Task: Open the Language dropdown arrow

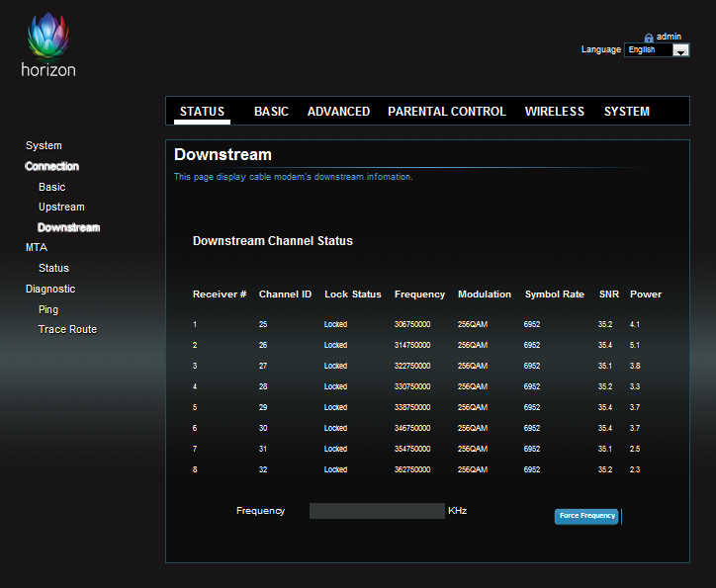Action: pos(680,50)
